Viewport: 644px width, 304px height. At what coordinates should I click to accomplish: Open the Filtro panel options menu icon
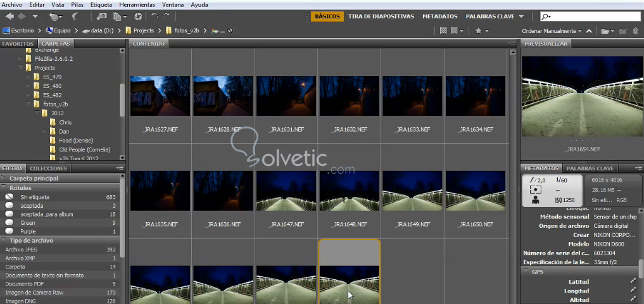pyautogui.click(x=120, y=168)
